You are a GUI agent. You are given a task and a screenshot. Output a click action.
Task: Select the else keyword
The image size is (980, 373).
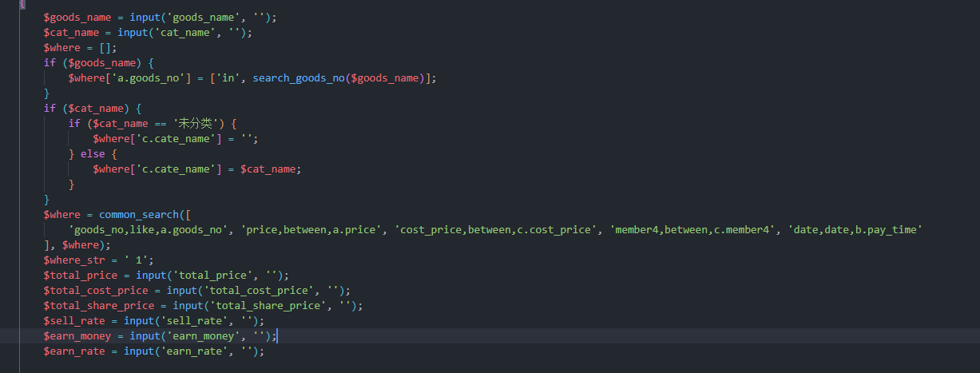pyautogui.click(x=93, y=154)
